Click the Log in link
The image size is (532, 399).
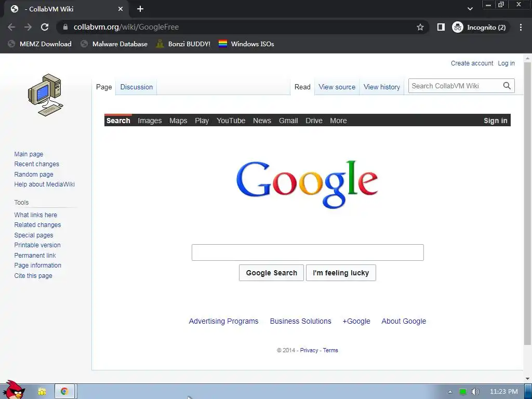point(506,63)
